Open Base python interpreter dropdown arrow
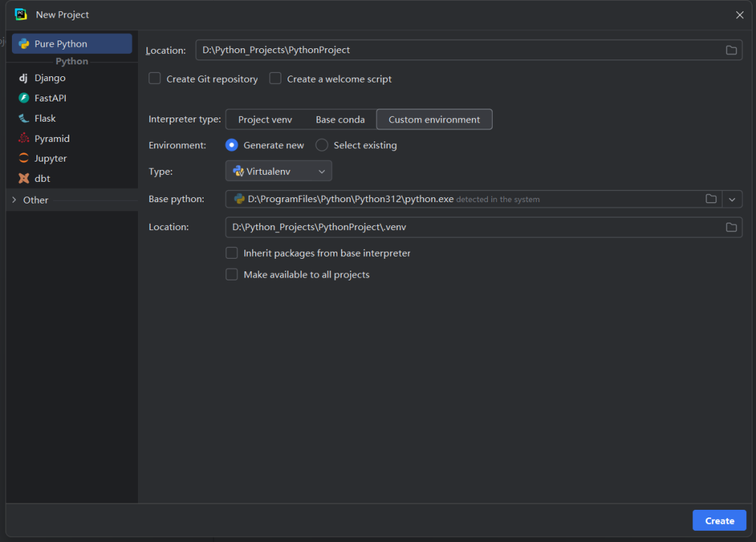 click(732, 199)
